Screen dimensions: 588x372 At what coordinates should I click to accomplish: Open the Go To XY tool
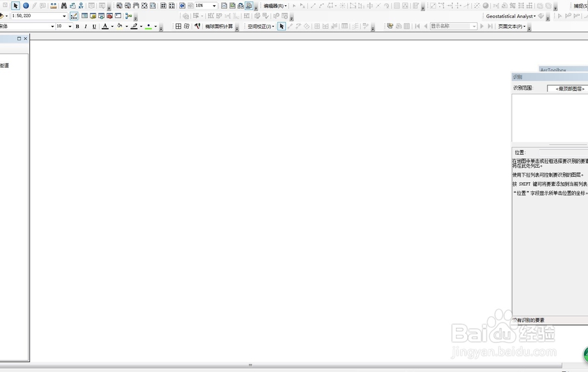[81, 6]
